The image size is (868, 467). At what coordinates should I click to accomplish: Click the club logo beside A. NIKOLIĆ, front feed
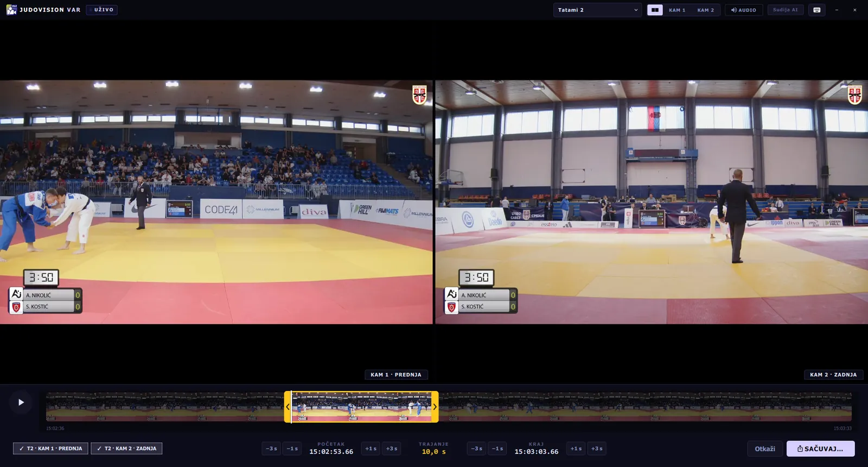(16, 294)
